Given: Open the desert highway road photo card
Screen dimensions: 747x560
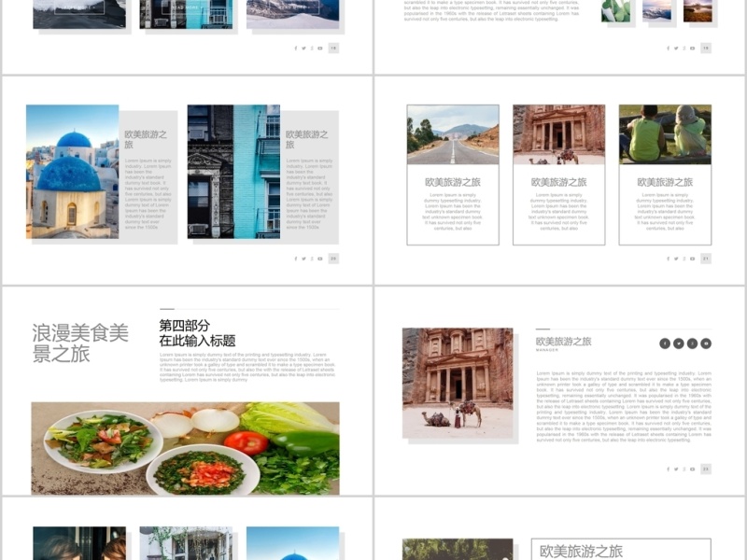Looking at the screenshot, I should (453, 135).
